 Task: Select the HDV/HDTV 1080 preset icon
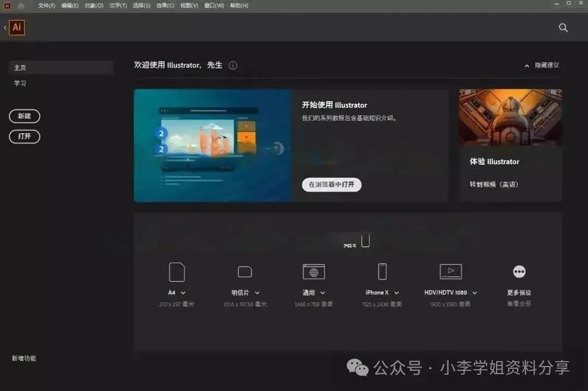click(x=451, y=272)
